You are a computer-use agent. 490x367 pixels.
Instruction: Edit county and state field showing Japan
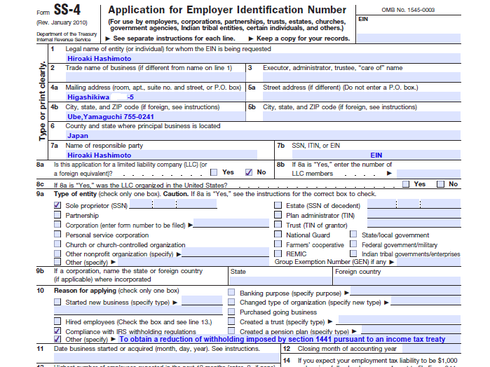click(263, 135)
